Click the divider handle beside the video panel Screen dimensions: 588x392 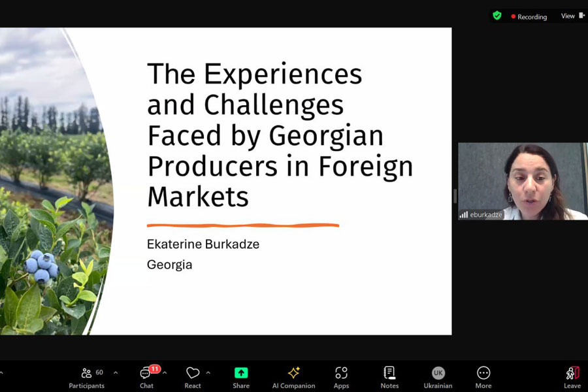point(455,195)
